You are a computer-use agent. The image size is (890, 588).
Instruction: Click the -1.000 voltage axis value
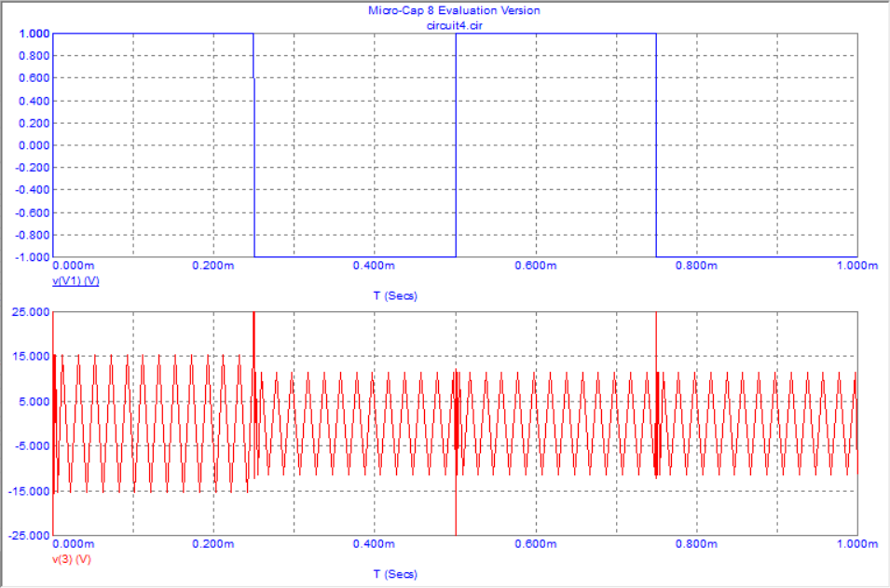pos(33,257)
